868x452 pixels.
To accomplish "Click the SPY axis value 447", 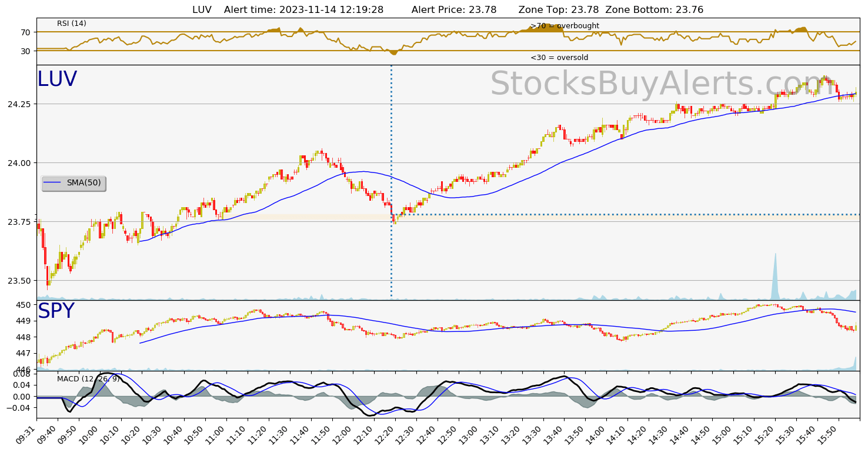I will point(24,353).
